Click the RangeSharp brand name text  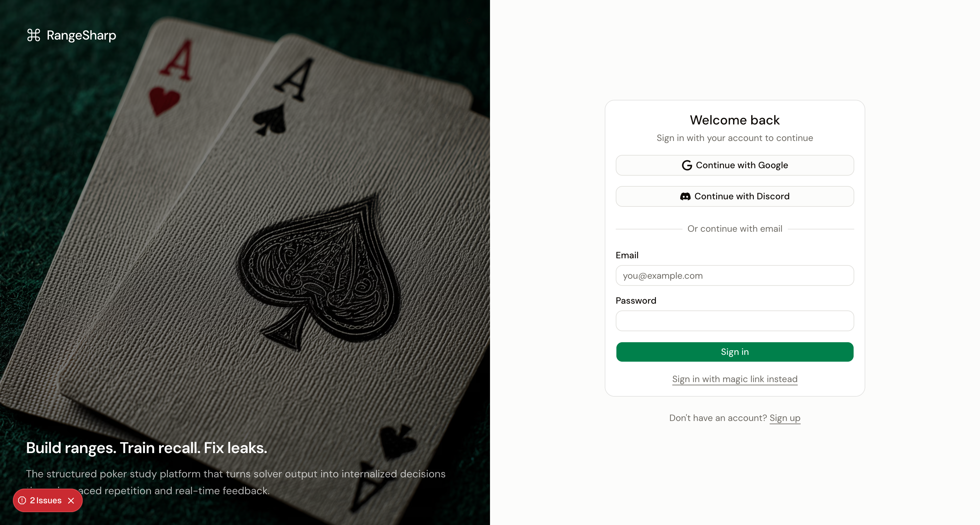81,35
